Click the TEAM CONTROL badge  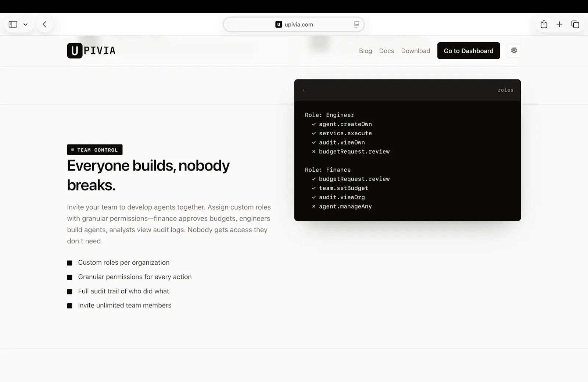coord(95,150)
